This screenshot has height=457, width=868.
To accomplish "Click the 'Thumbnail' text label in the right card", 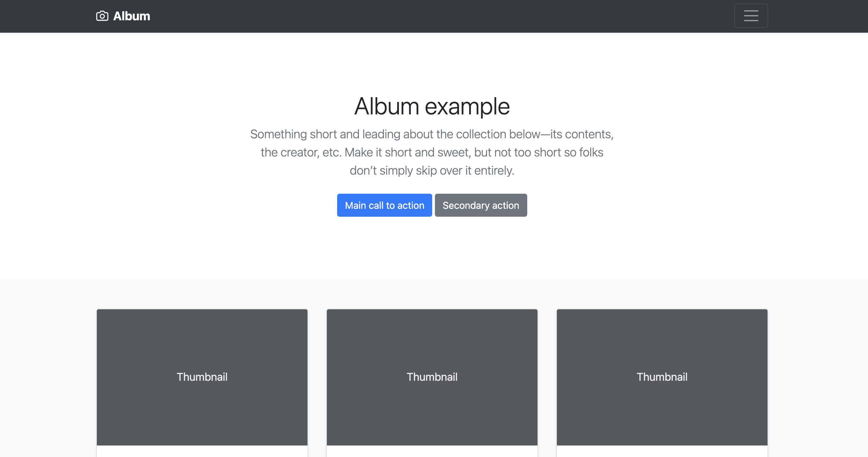I will (662, 377).
